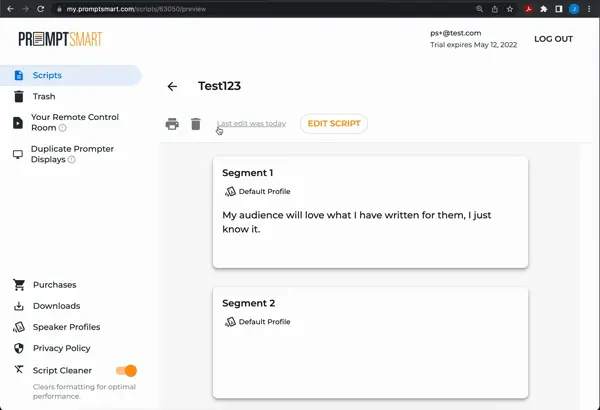
Task: Open Speaker Profiles
Action: coord(66,327)
